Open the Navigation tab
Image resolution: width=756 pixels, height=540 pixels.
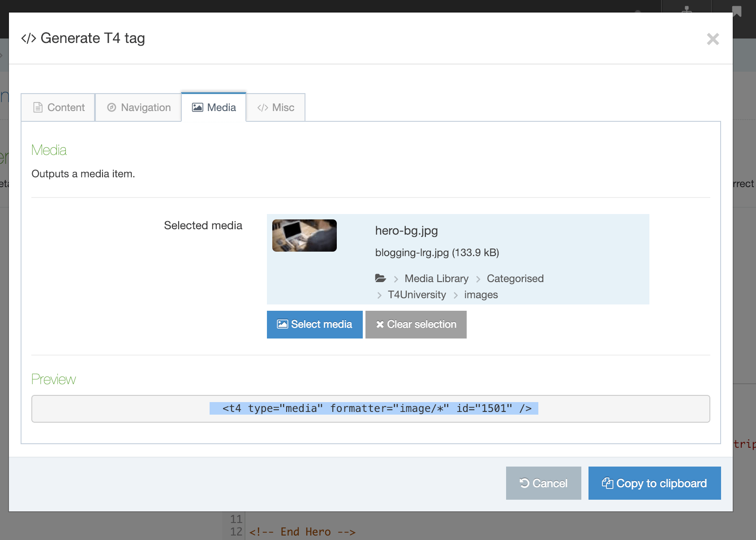pyautogui.click(x=138, y=107)
